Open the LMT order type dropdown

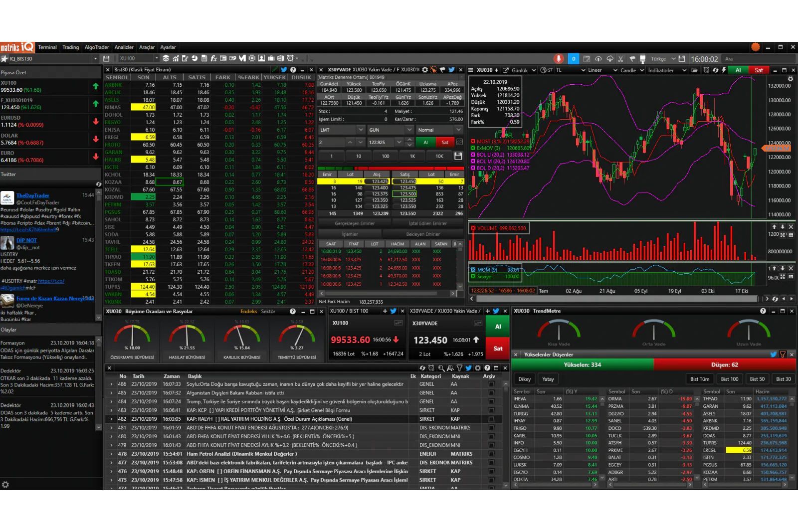pos(342,130)
